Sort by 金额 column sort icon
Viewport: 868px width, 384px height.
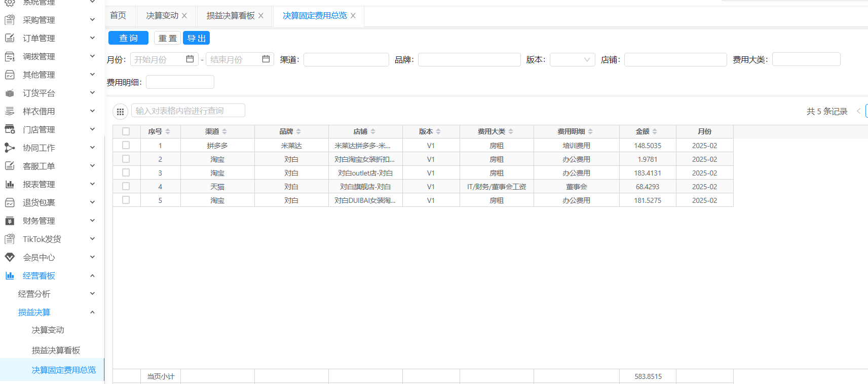coord(655,131)
